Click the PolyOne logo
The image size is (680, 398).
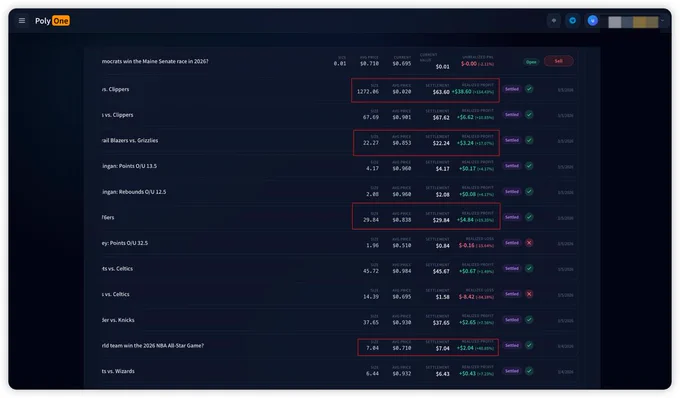[52, 21]
